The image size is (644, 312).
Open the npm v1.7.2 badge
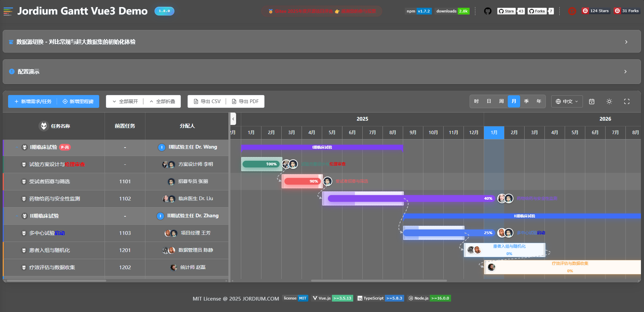point(418,11)
